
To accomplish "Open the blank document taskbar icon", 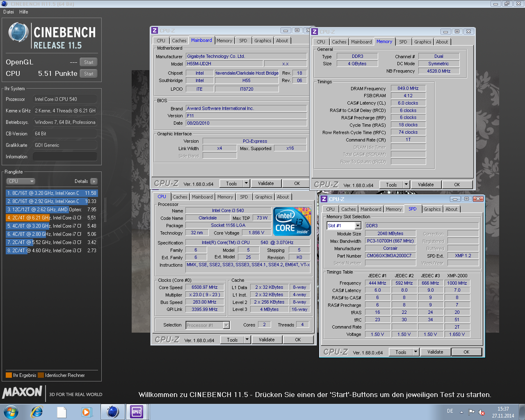I will click(62, 412).
